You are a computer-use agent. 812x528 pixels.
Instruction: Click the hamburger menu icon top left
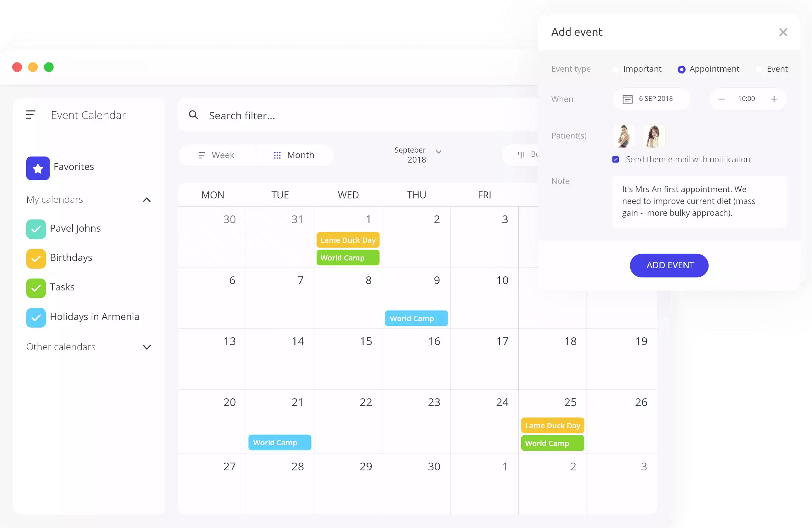click(30, 114)
